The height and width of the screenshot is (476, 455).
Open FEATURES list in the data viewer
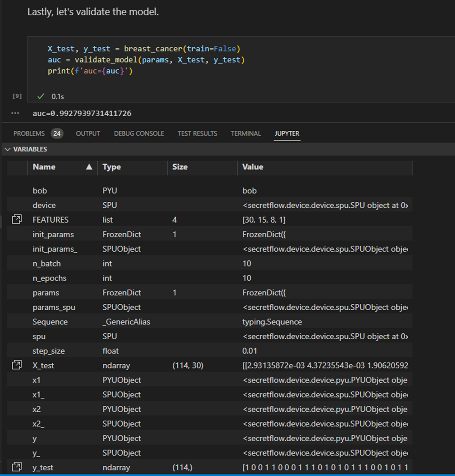click(x=16, y=219)
